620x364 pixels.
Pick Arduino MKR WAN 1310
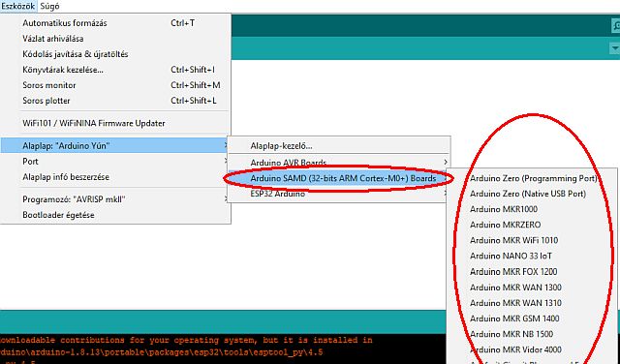[x=532, y=303]
